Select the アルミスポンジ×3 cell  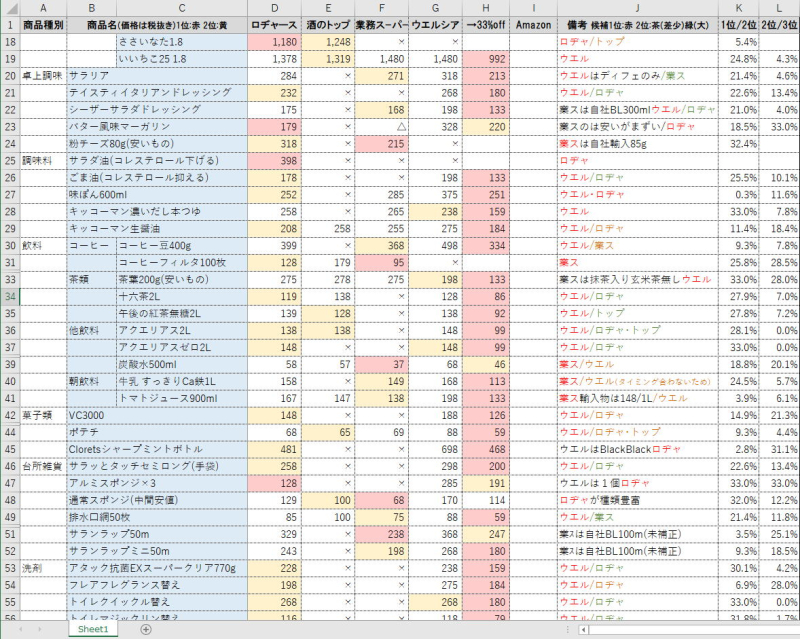coord(157,483)
